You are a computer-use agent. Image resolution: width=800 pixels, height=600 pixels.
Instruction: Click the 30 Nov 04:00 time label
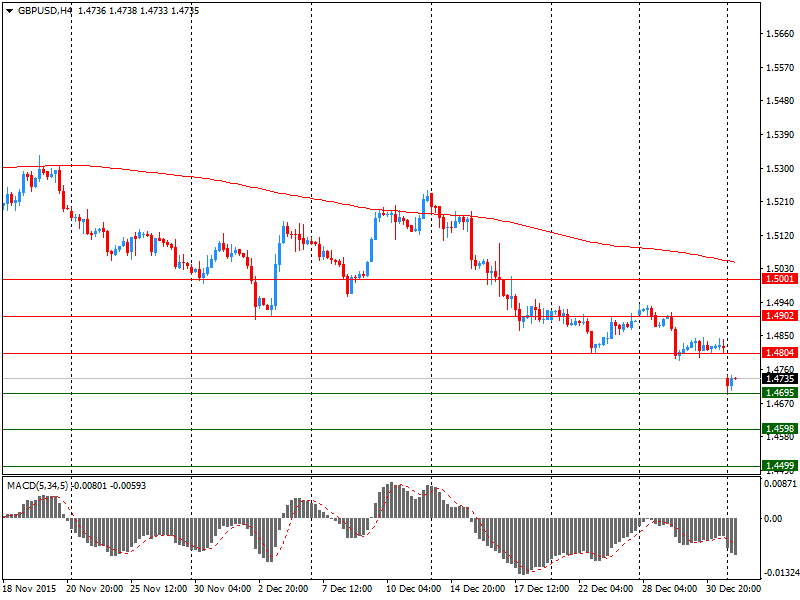coord(222,588)
